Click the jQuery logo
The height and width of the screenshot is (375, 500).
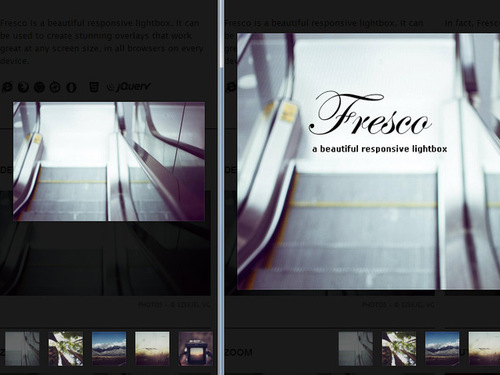click(129, 87)
